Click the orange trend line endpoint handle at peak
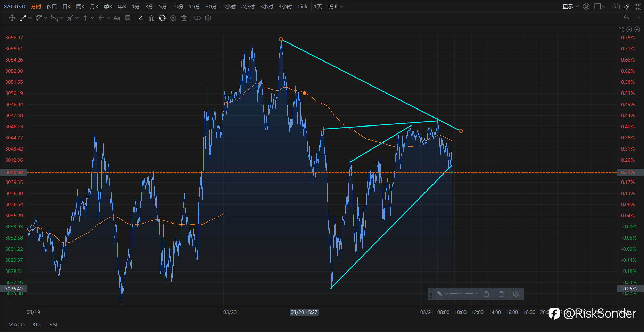Viewport: 644px width, 332px height. 281,39
